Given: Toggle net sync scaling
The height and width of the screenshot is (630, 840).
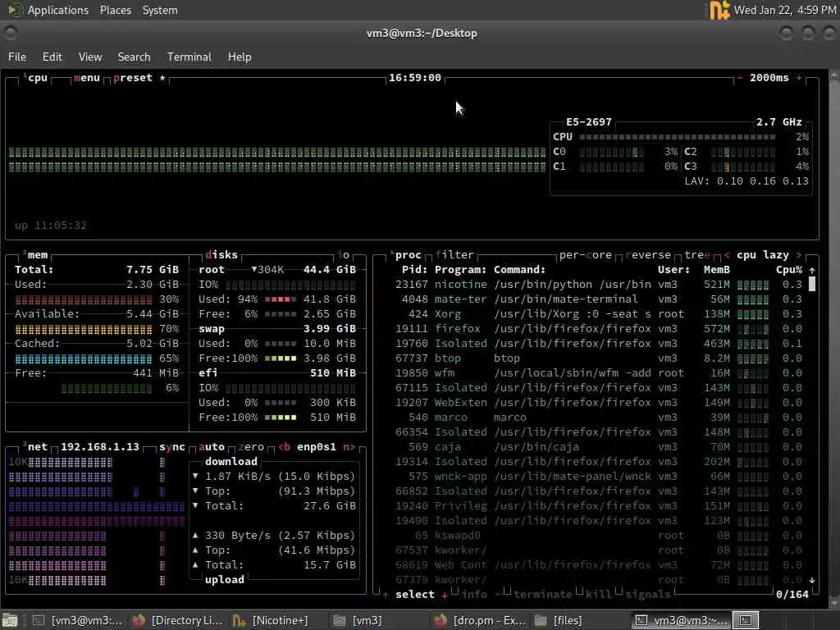Looking at the screenshot, I should 172,447.
